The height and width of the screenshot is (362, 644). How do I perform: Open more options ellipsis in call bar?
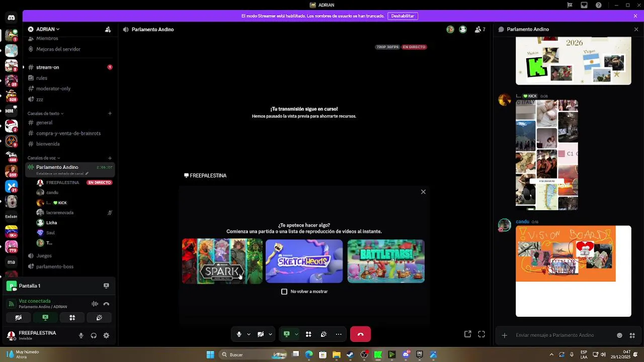pyautogui.click(x=339, y=334)
